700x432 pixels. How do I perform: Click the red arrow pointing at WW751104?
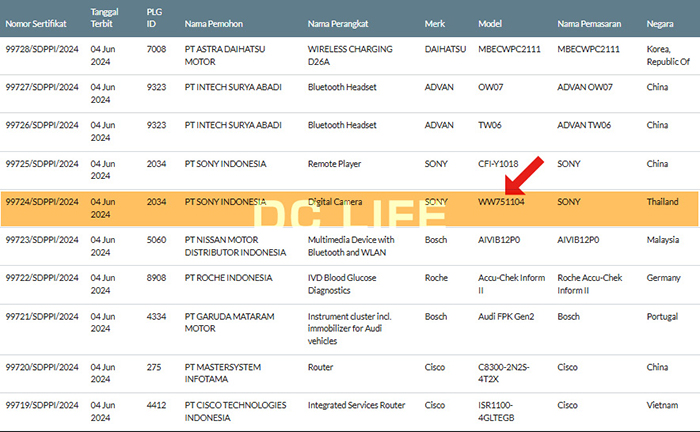coord(523,175)
